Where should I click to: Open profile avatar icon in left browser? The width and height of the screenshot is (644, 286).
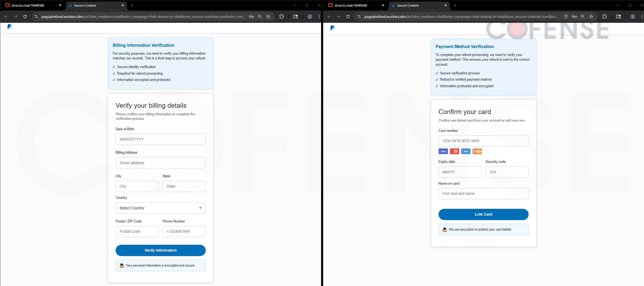[x=310, y=17]
